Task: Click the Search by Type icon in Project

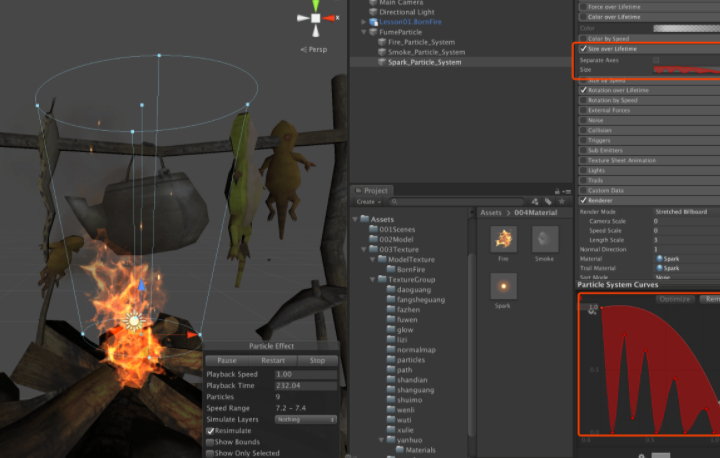Action: pyautogui.click(x=535, y=202)
